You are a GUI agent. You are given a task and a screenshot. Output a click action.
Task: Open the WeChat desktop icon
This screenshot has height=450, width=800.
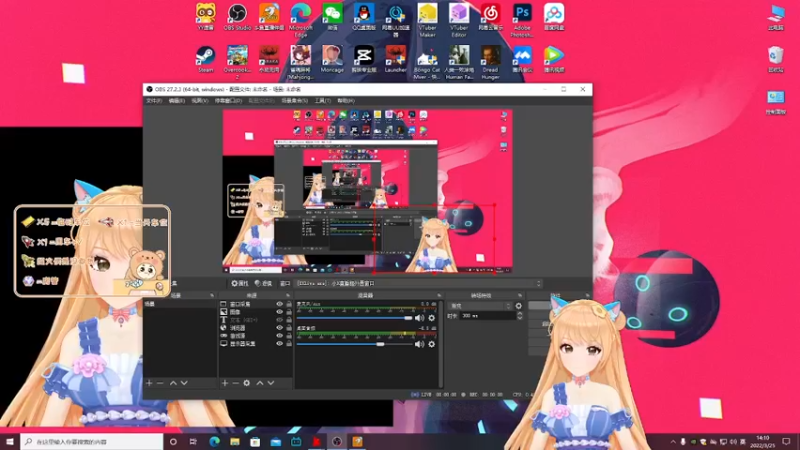[x=332, y=17]
